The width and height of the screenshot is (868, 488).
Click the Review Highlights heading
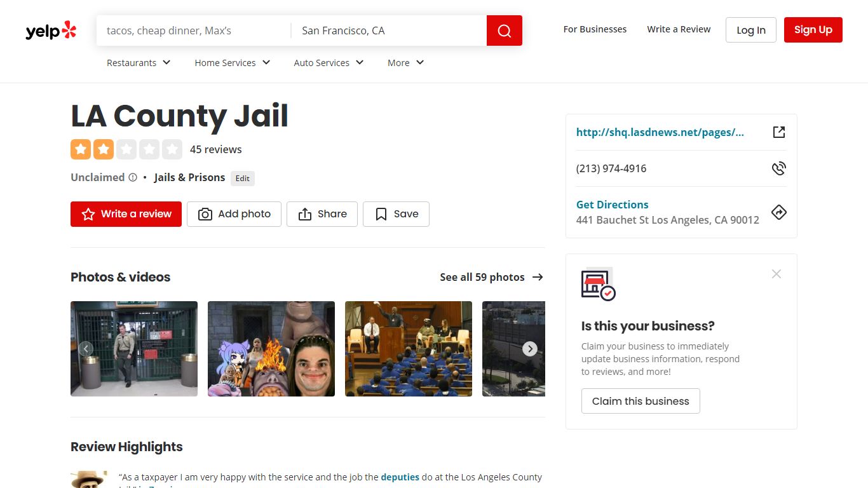[x=126, y=447]
